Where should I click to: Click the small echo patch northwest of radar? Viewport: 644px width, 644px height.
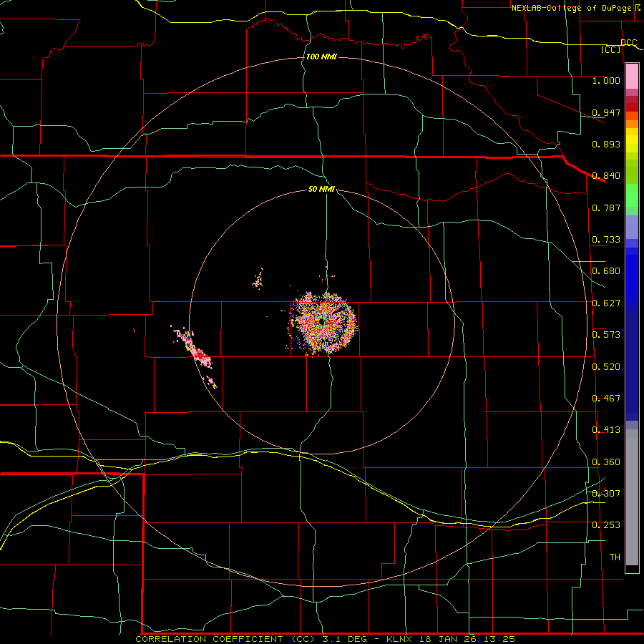click(x=258, y=279)
